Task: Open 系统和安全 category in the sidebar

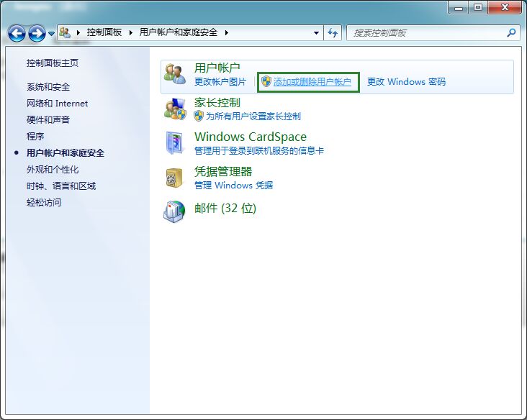Action: (48, 87)
